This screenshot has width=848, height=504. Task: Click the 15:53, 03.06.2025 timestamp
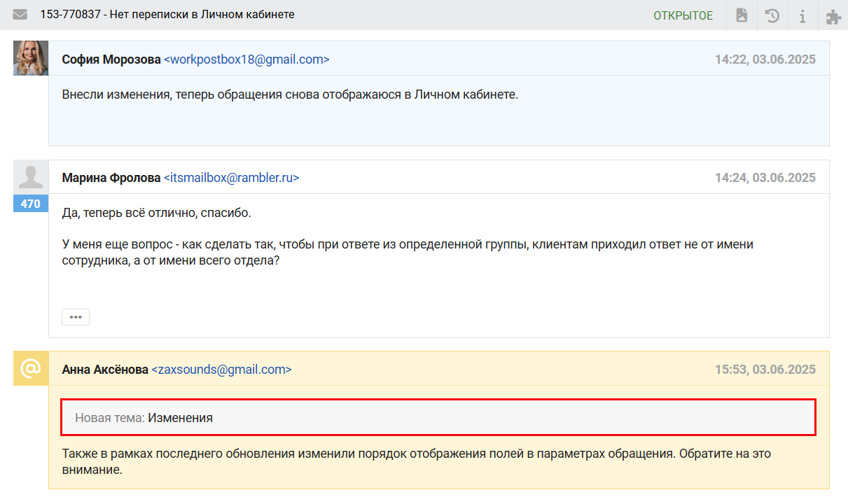765,370
